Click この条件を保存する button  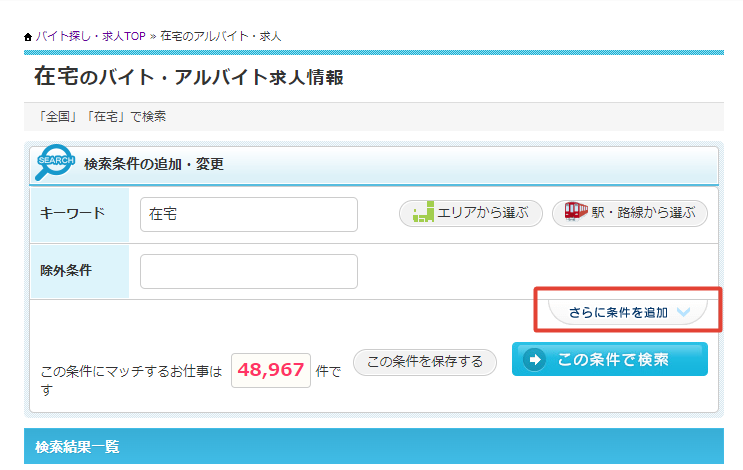[425, 362]
